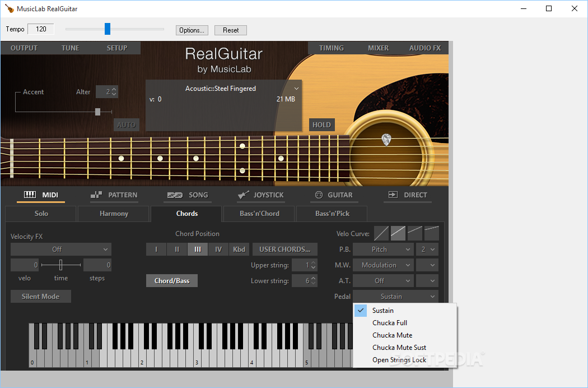
Task: Open the P.B. range dropdown showing 2
Action: tap(427, 250)
